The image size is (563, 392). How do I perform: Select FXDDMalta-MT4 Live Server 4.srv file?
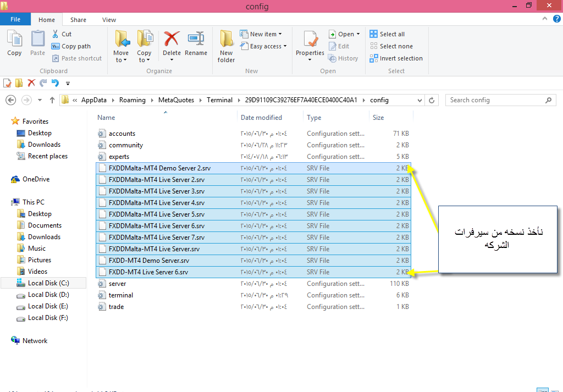253,203
